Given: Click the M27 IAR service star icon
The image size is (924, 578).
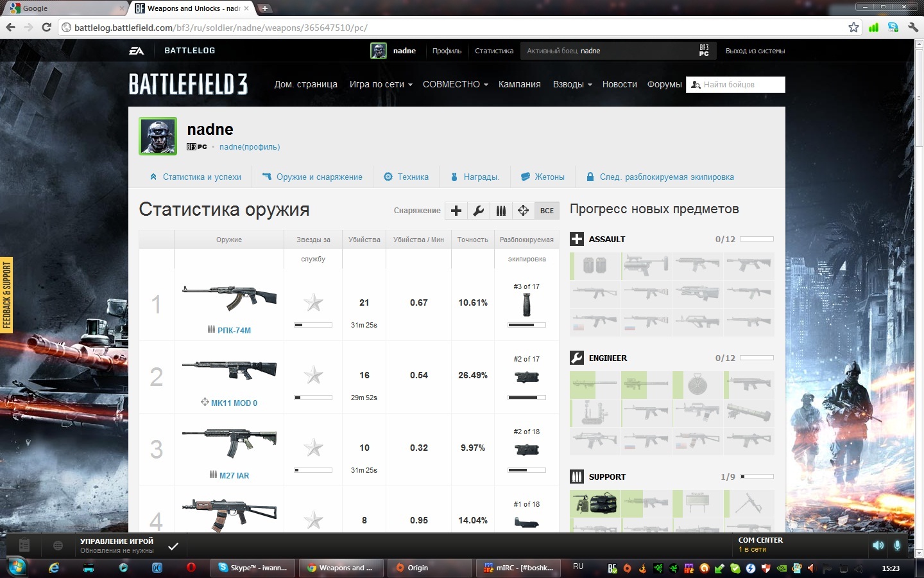Looking at the screenshot, I should 313,447.
